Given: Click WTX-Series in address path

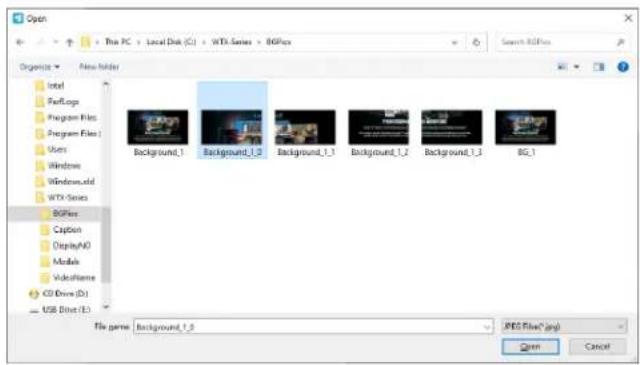Looking at the screenshot, I should pos(231,42).
